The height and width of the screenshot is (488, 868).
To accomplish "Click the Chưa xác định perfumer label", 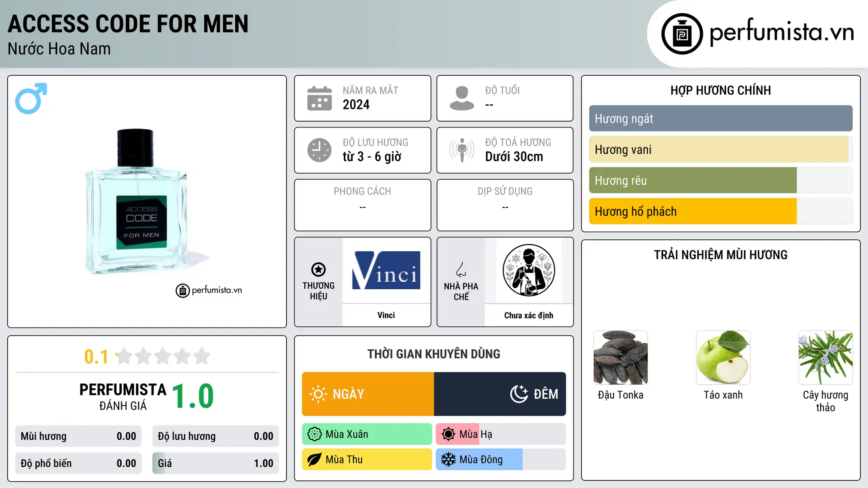I will pos(529,316).
